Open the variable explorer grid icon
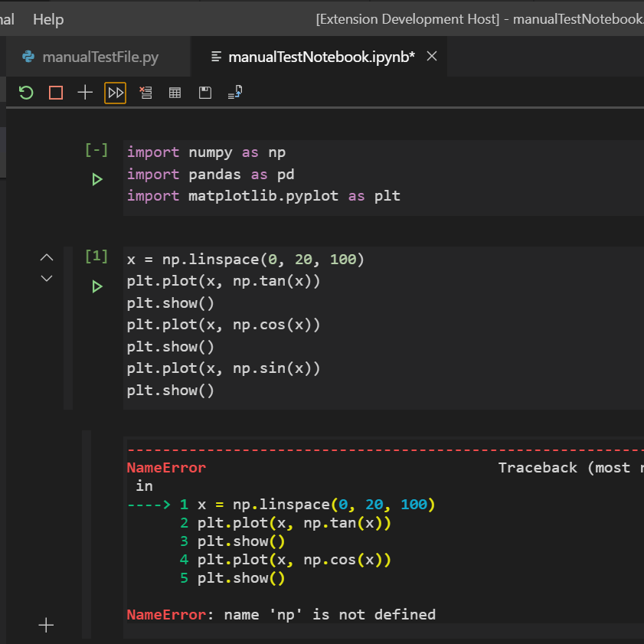 pyautogui.click(x=175, y=92)
